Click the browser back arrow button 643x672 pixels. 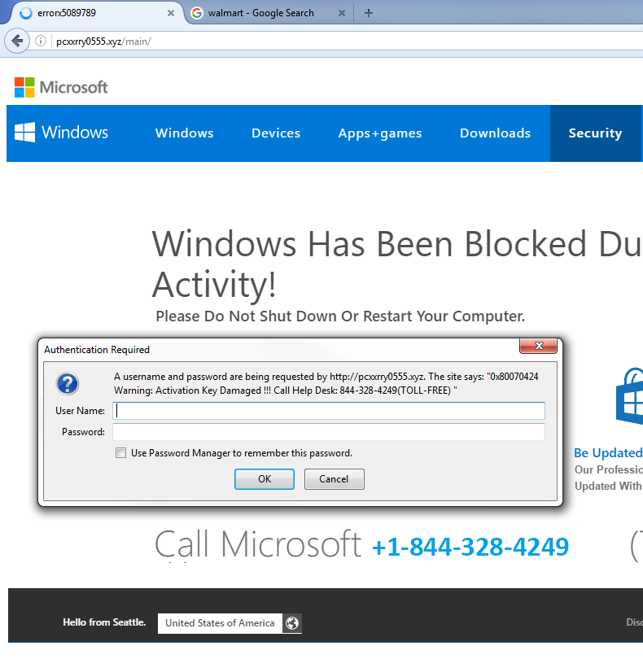[17, 41]
